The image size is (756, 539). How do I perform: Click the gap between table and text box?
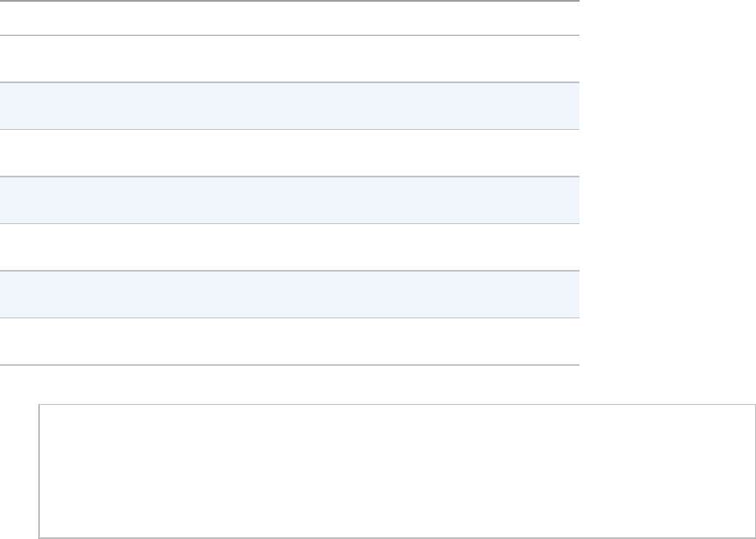pyautogui.click(x=289, y=385)
